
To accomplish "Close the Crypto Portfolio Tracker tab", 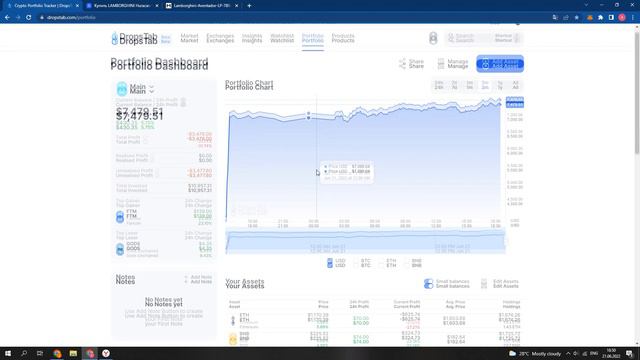I will click(77, 6).
